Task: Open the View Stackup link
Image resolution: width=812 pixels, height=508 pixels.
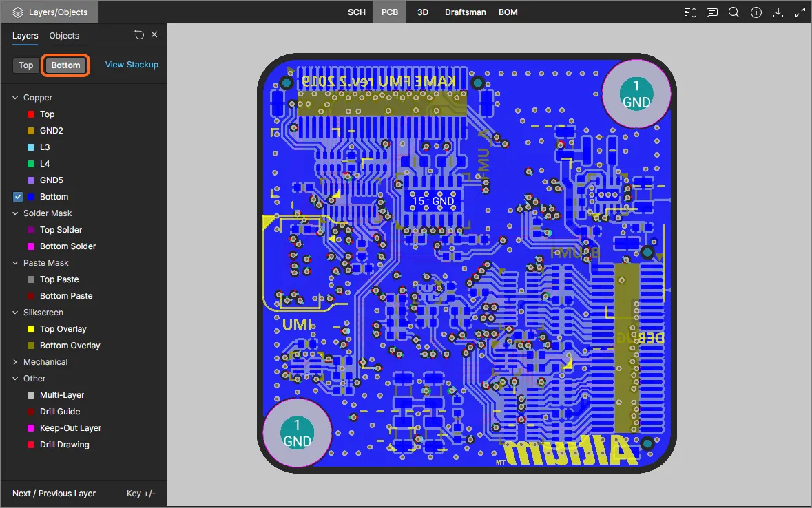Action: click(132, 65)
